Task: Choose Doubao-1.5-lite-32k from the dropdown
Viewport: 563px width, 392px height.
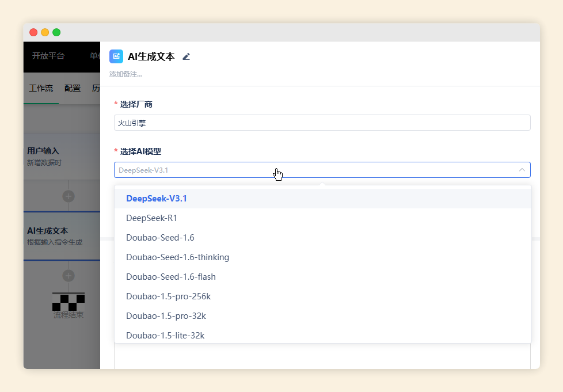Action: point(165,335)
